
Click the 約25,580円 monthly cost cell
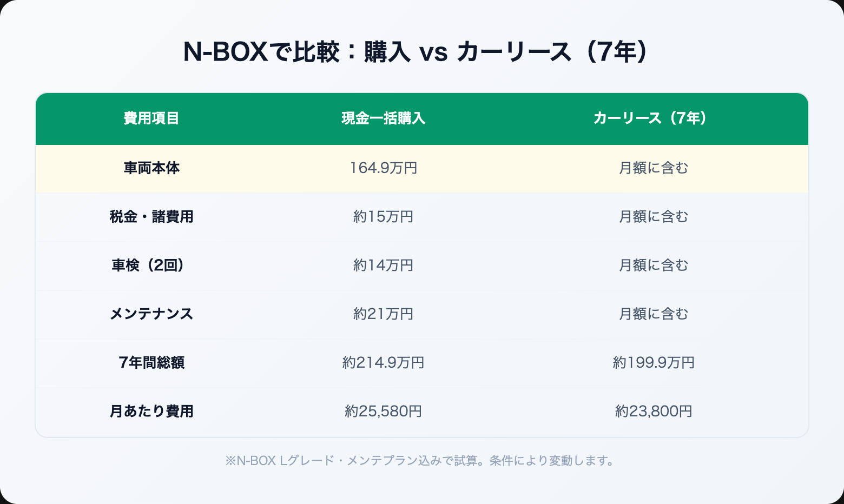pos(383,412)
